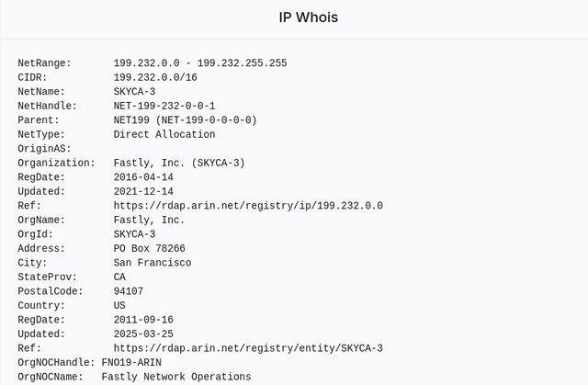
Task: Select the Country value US
Action: [120, 305]
